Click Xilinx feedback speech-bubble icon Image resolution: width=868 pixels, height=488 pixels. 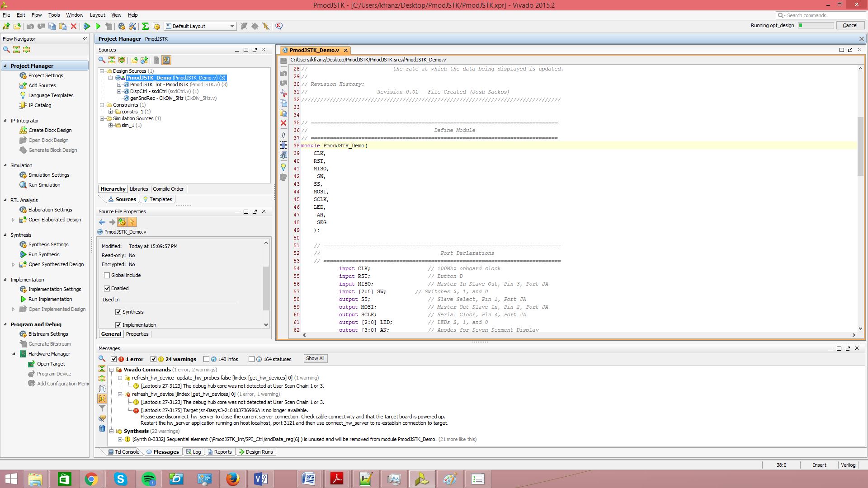(x=279, y=26)
